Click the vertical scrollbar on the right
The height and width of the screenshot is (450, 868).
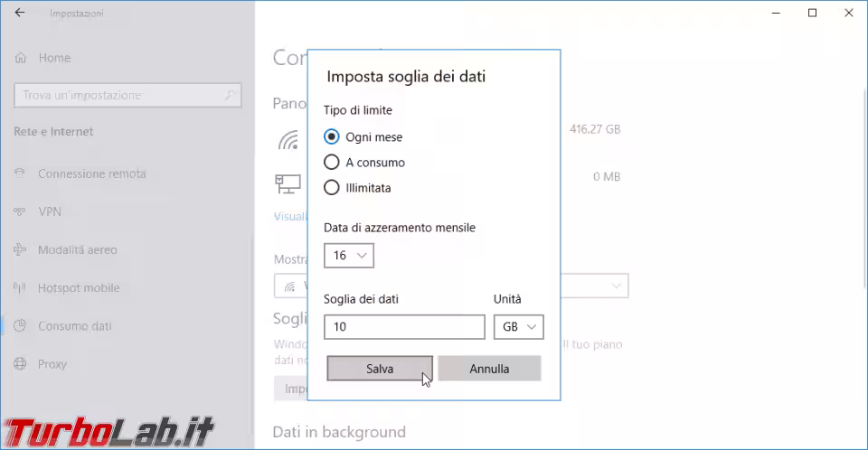tap(864, 188)
